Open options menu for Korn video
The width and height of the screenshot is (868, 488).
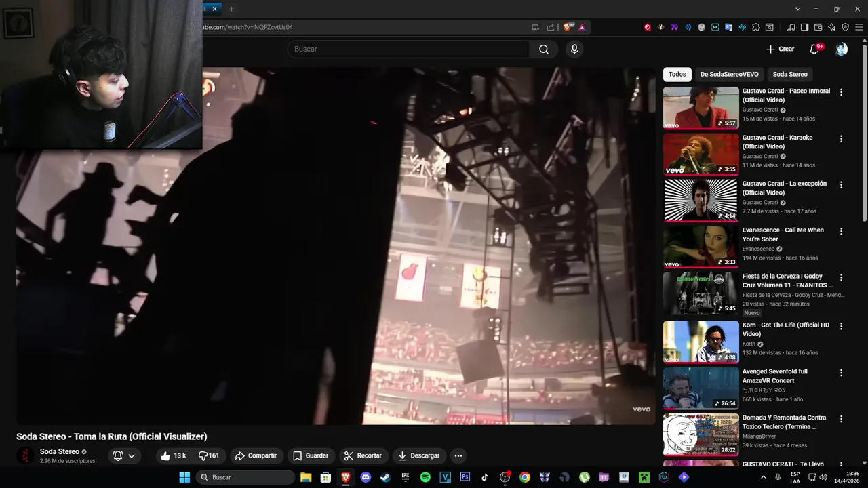click(x=842, y=326)
